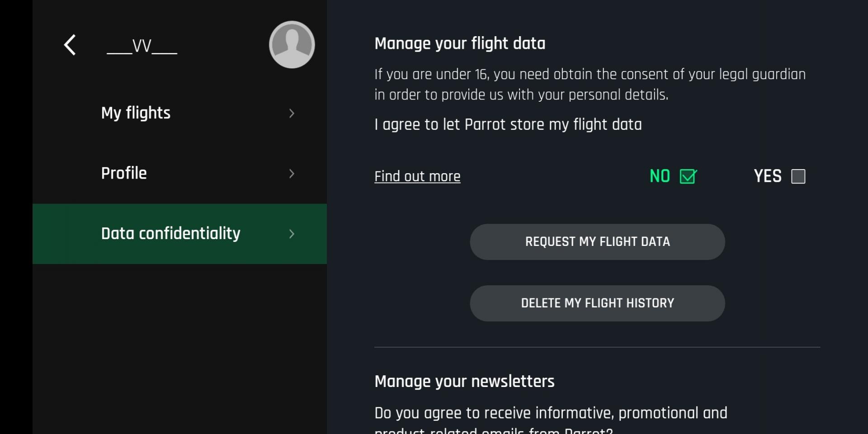Tap the YES label text
This screenshot has height=434, width=868.
[768, 176]
